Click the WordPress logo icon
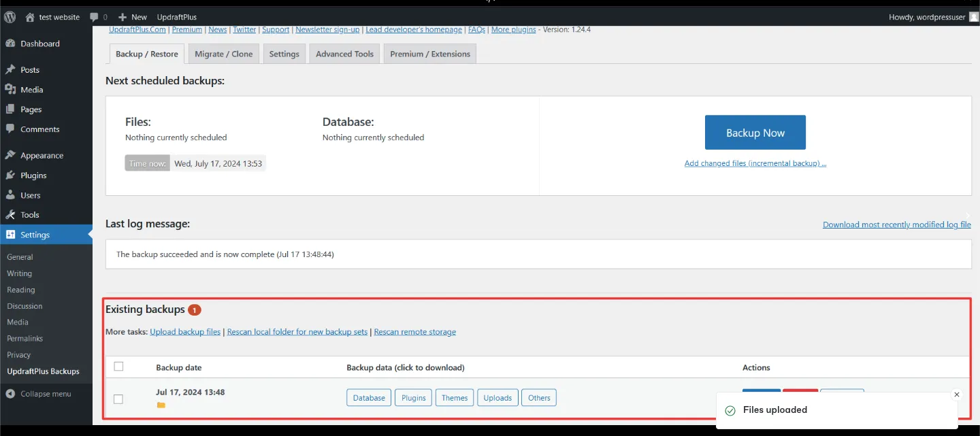Viewport: 980px width, 436px height. (10, 17)
